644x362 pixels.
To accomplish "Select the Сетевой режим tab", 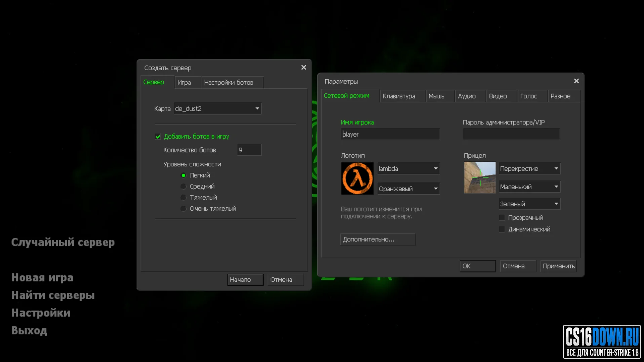I will 350,96.
